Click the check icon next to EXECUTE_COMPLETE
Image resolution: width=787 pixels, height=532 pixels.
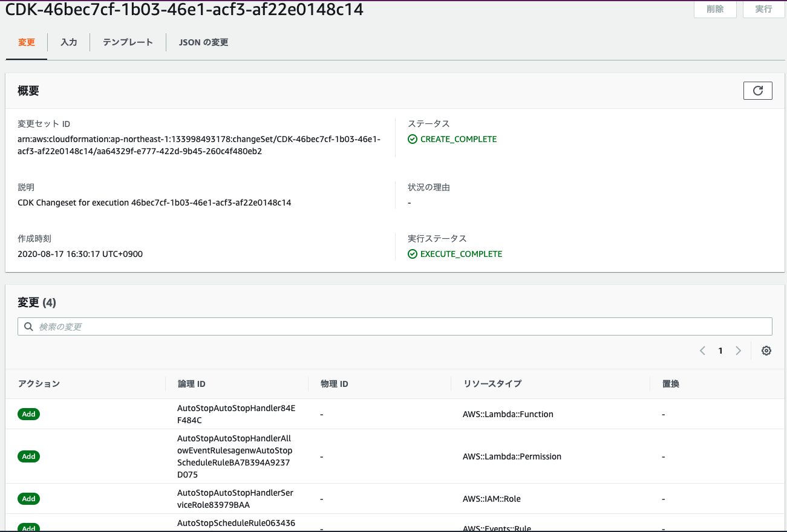(x=413, y=254)
